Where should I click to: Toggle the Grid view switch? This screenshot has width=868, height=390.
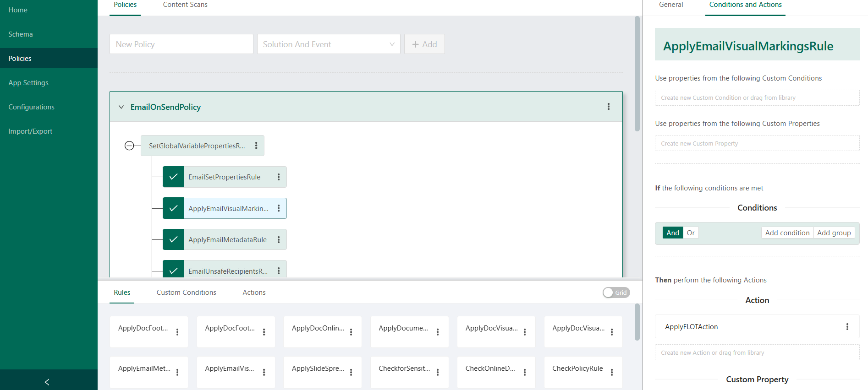tap(615, 292)
